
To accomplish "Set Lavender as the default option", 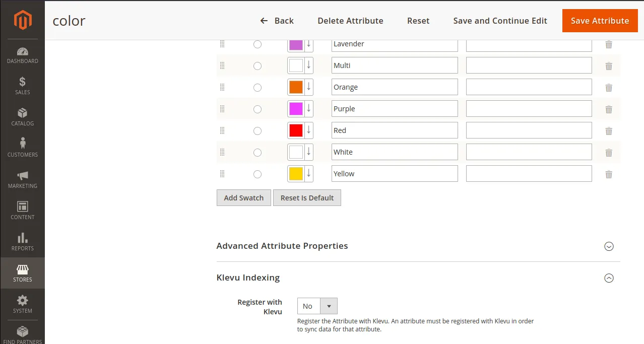I will click(x=257, y=44).
